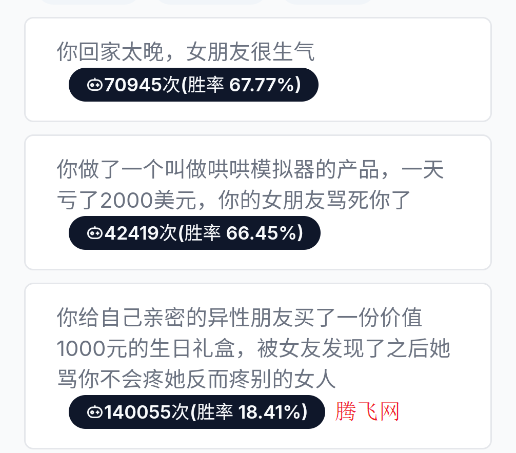Choose the 1000元生日礼盒 scenario card
Viewport: 516px width, 453px height.
coord(258,366)
